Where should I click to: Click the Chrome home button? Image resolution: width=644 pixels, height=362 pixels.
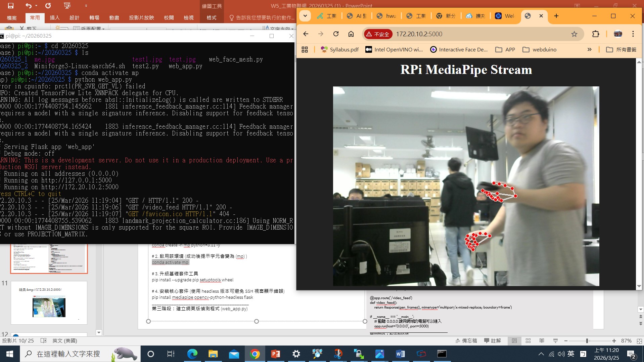(351, 34)
